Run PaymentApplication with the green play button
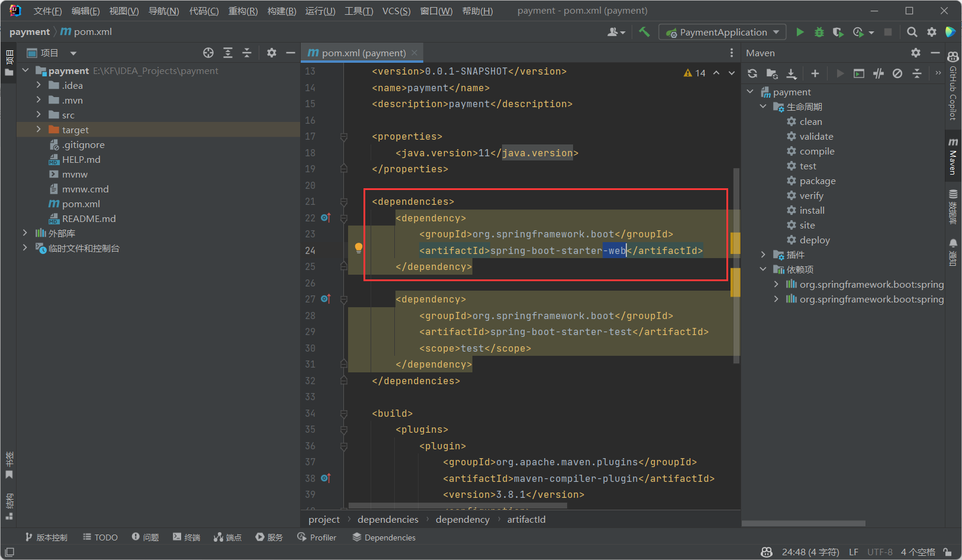 tap(800, 32)
